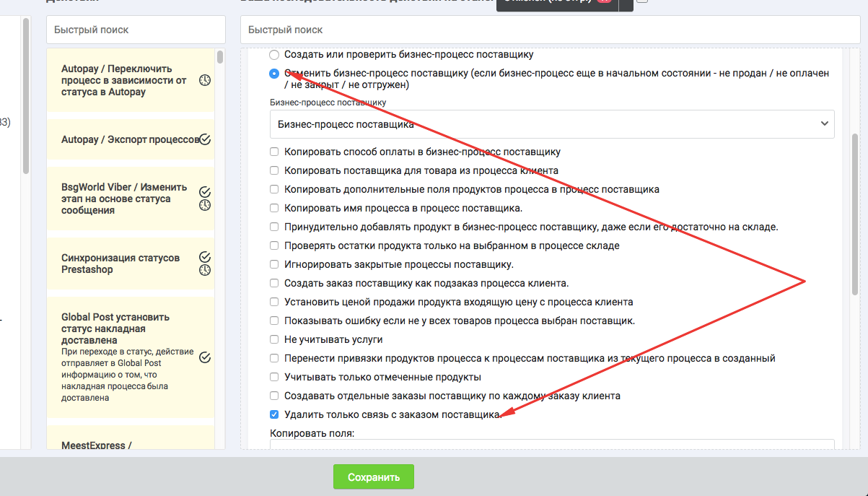Click clock icon on Autopay switch-process action

coord(205,80)
